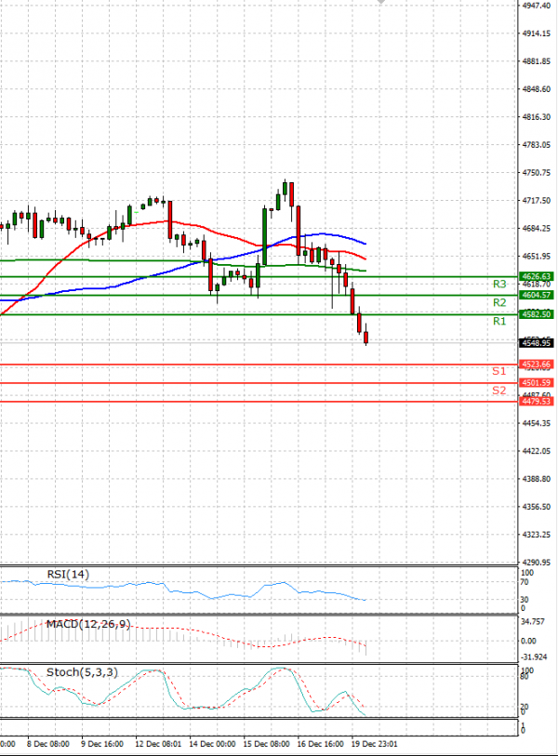
Task: Select the 4651.95 price axis value
Action: pyautogui.click(x=537, y=257)
